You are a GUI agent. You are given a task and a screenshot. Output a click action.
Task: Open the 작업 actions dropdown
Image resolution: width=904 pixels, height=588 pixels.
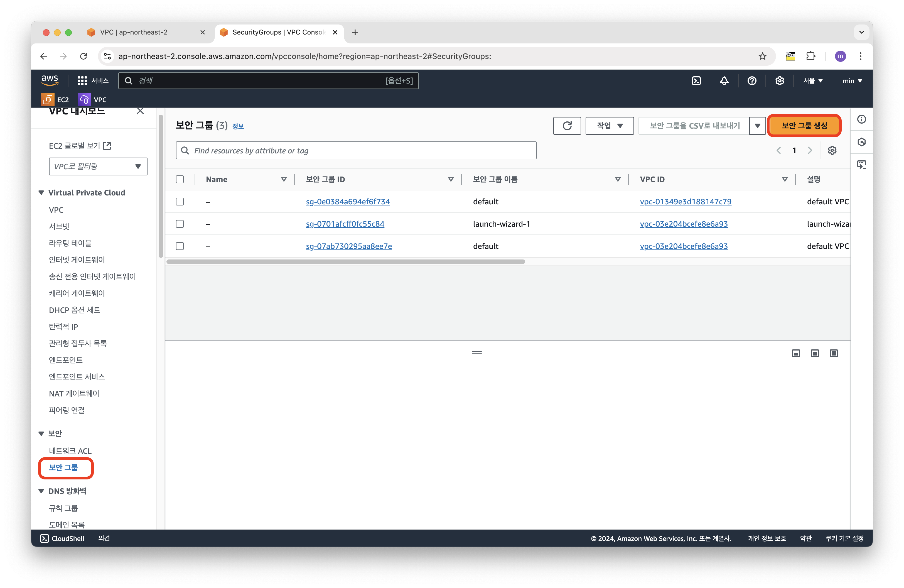tap(609, 126)
